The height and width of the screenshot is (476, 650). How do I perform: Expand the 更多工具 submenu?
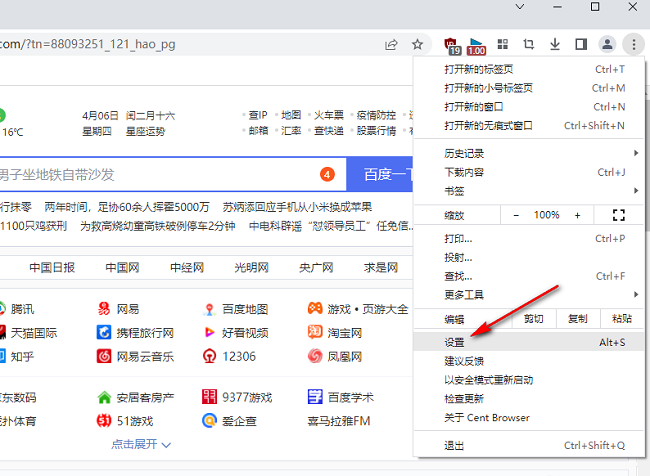click(x=540, y=295)
